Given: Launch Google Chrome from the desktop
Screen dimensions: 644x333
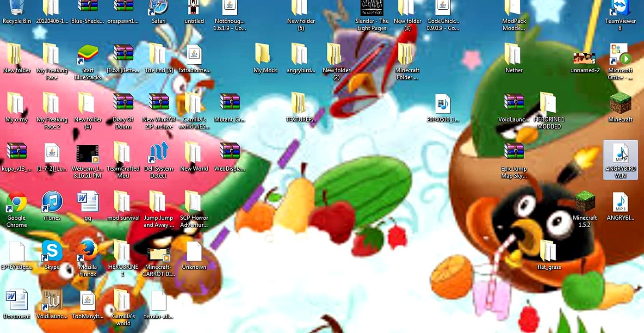Looking at the screenshot, I should (x=17, y=210).
